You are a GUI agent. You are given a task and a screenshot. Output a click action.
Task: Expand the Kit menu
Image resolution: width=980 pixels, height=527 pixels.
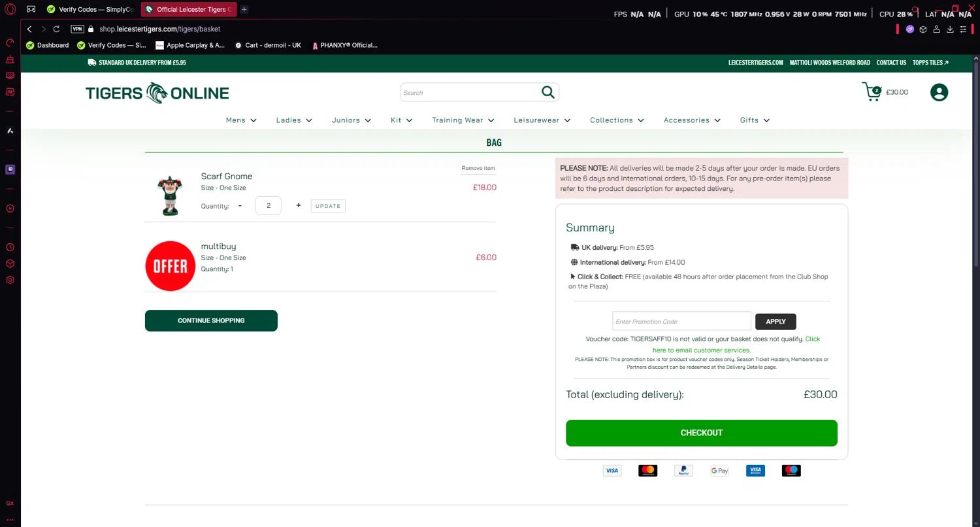[x=402, y=120]
